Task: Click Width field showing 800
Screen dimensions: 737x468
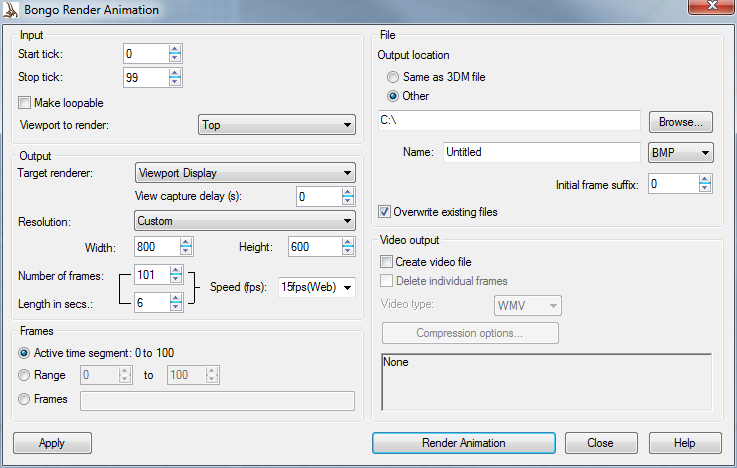Action: pyautogui.click(x=157, y=247)
